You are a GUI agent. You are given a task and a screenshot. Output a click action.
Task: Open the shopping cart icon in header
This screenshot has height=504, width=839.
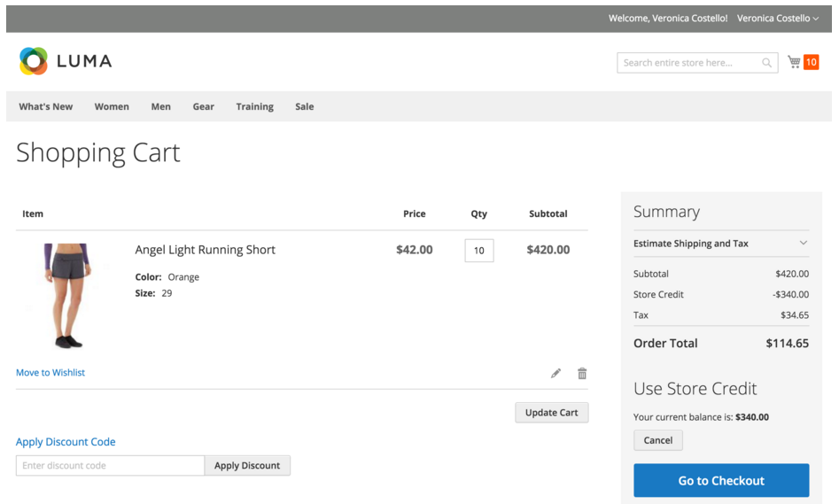794,62
